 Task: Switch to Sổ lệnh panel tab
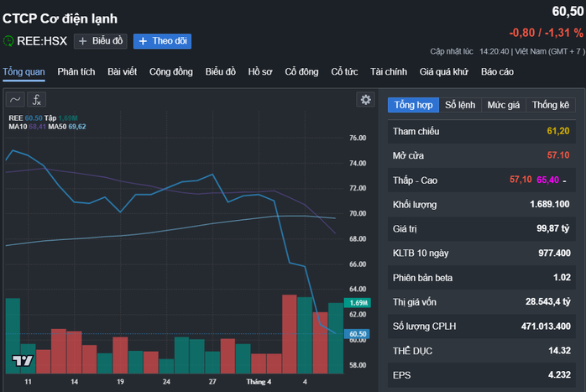tap(460, 105)
